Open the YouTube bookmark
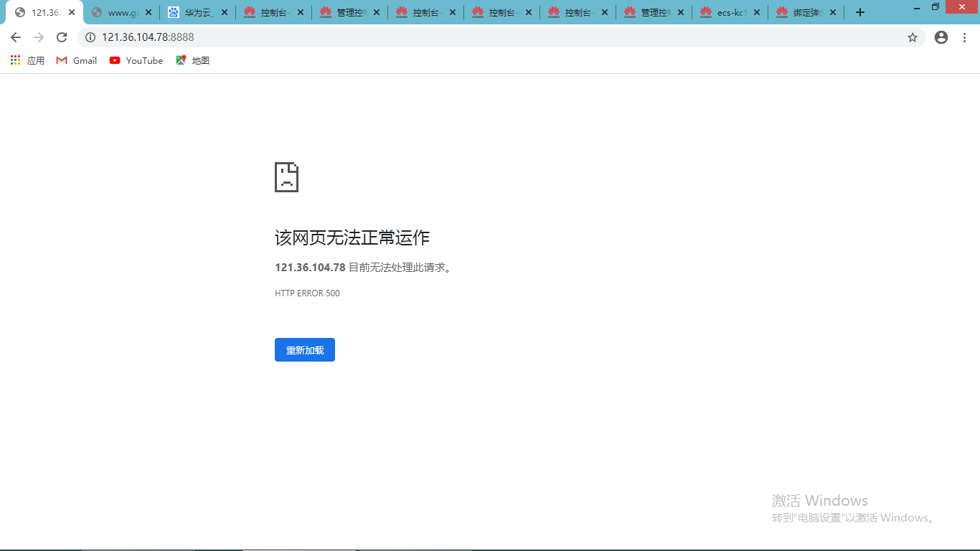 pos(136,60)
